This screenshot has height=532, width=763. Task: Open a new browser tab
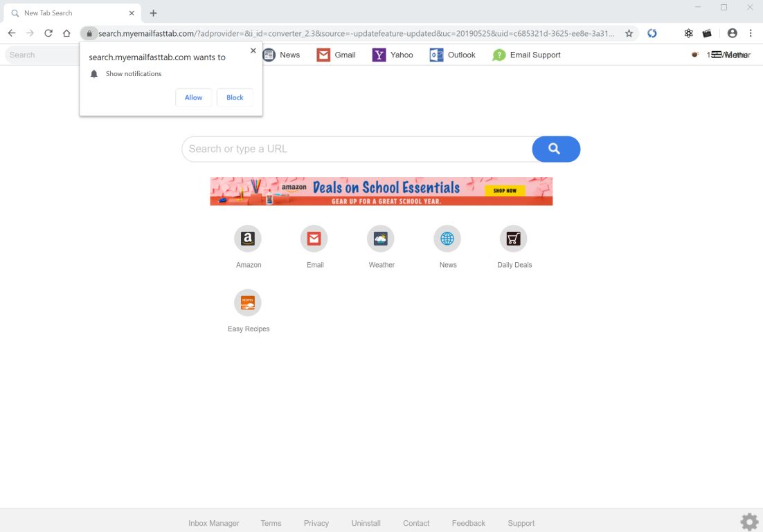pyautogui.click(x=153, y=13)
